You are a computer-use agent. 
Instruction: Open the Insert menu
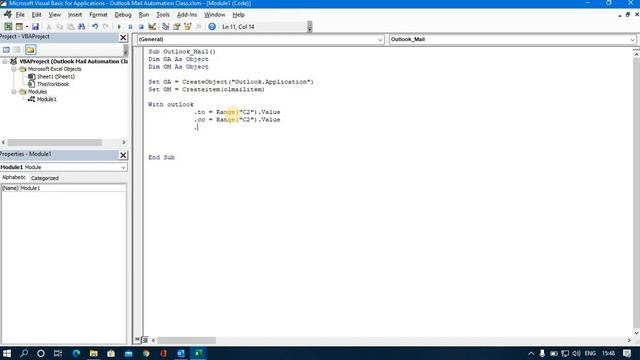tap(75, 15)
